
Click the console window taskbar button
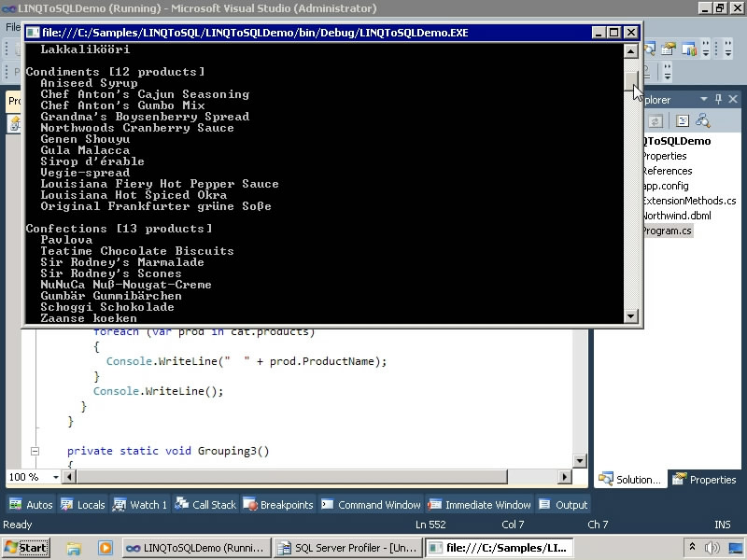pos(499,548)
